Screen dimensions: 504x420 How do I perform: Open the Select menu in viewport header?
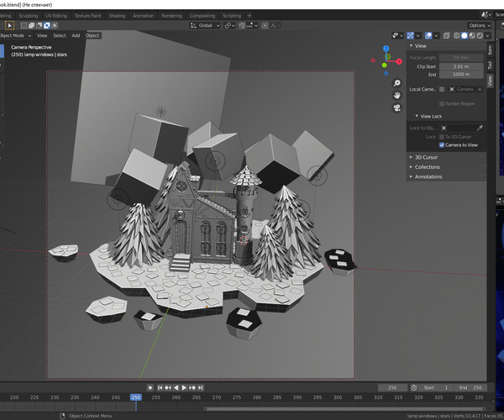point(60,35)
